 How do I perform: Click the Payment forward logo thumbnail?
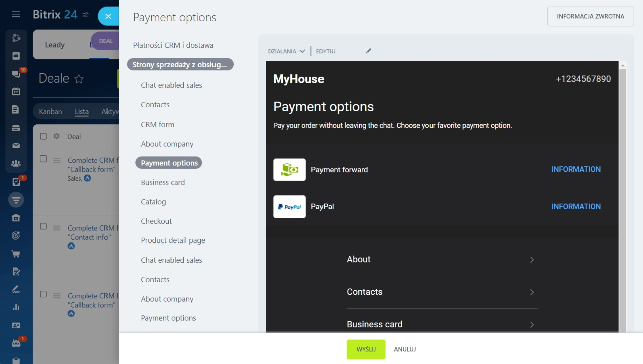point(289,170)
